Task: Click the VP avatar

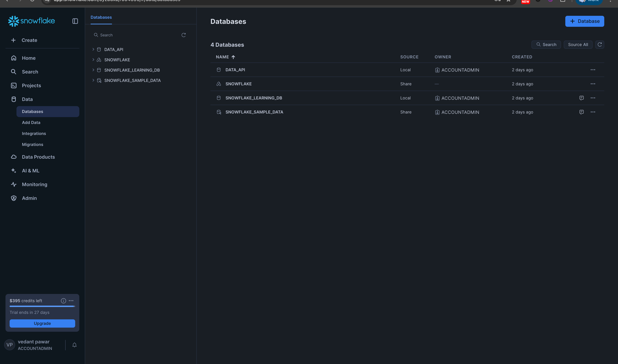Action: (x=10, y=345)
